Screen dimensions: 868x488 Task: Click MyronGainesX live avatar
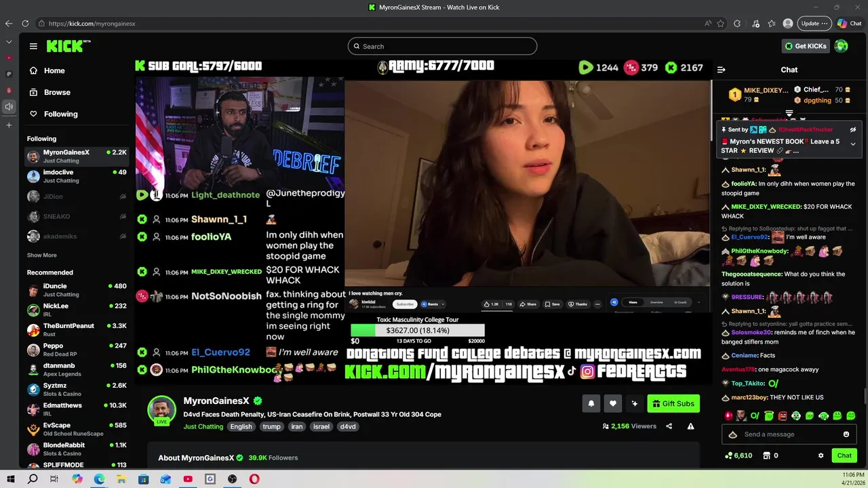point(161,409)
